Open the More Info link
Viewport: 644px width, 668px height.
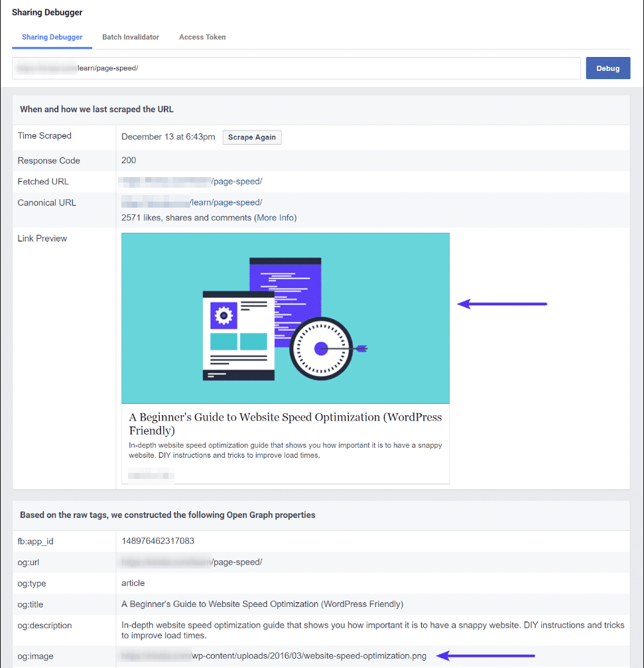(275, 217)
